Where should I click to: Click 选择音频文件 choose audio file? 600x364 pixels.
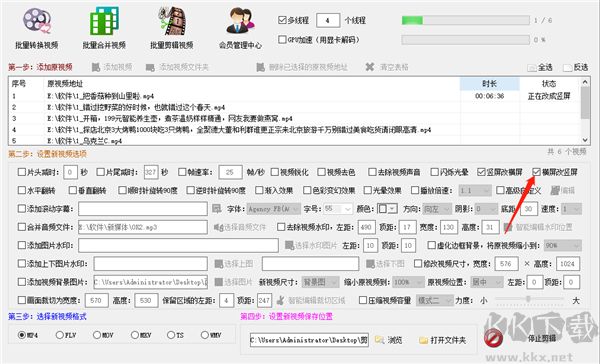click(x=240, y=227)
